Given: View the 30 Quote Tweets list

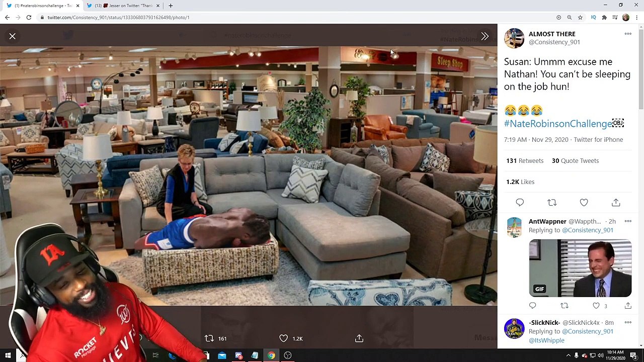Looking at the screenshot, I should coord(575,161).
